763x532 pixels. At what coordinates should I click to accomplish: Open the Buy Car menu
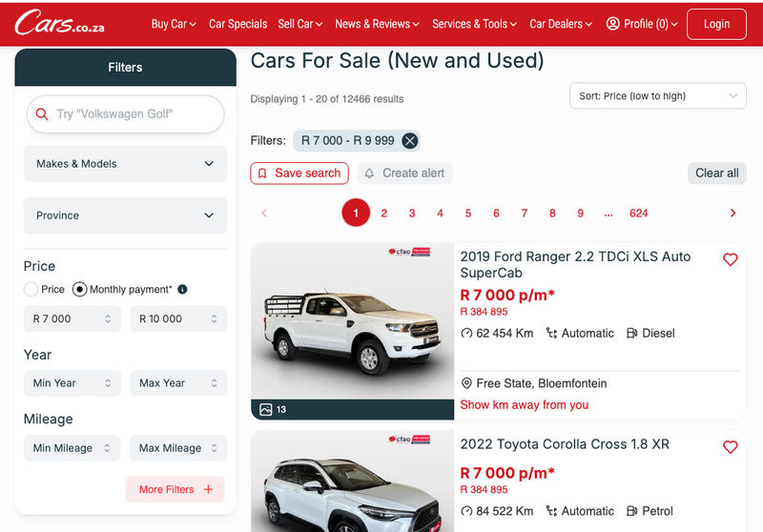coord(174,24)
